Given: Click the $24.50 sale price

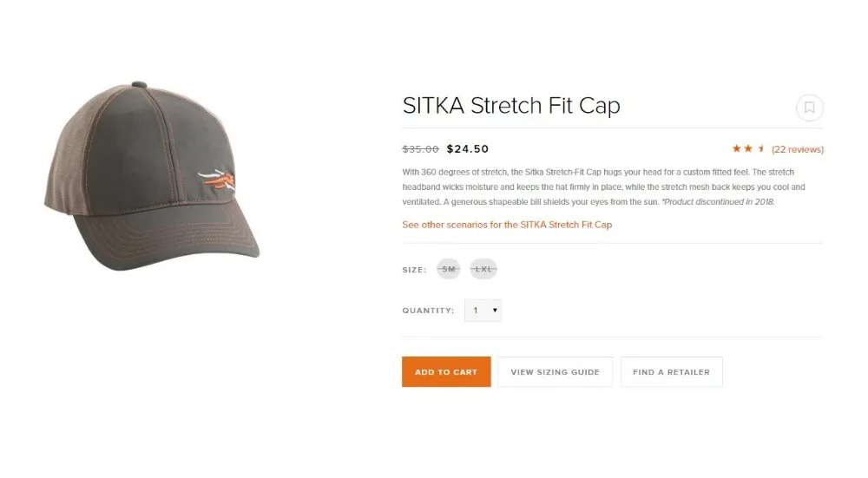Looking at the screenshot, I should coord(468,149).
